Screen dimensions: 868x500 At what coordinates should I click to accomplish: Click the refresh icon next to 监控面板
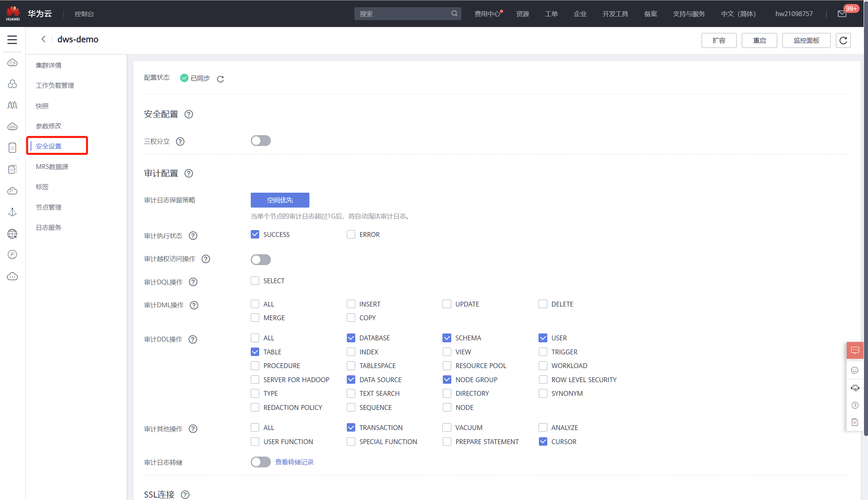843,40
